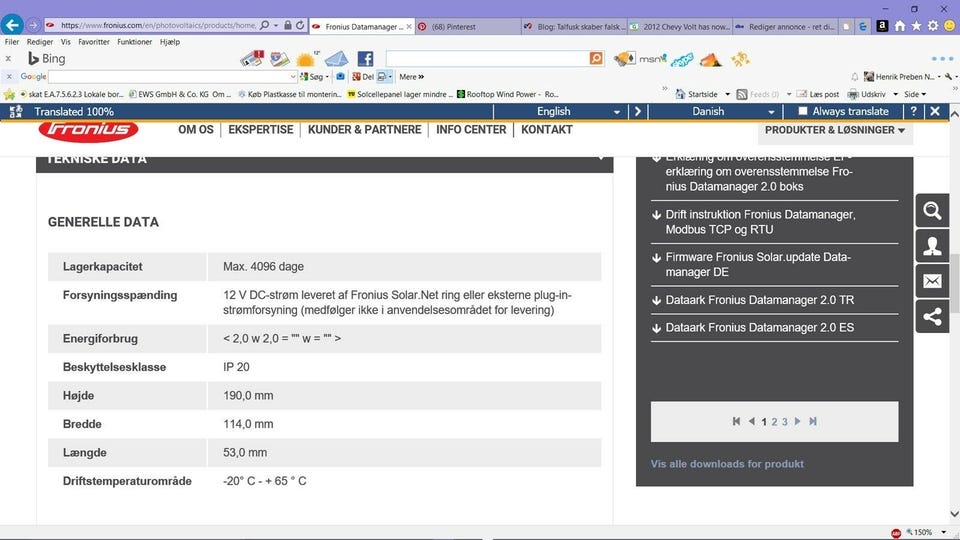Close the translation bar

[935, 111]
